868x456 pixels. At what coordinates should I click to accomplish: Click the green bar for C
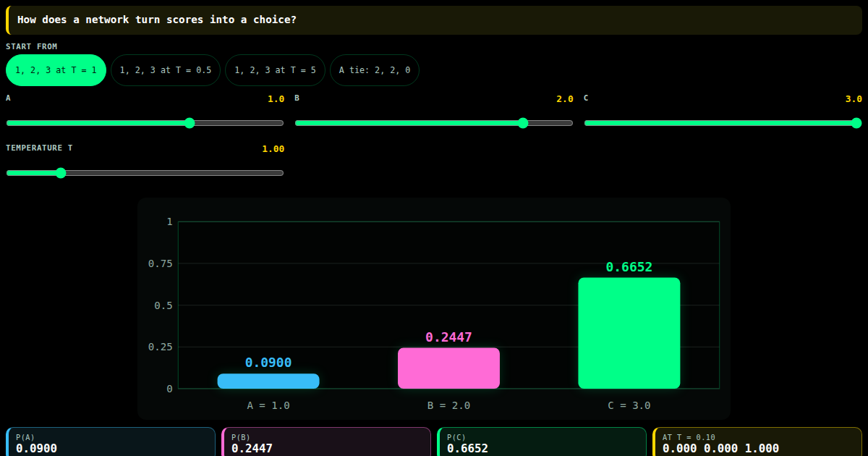point(629,333)
